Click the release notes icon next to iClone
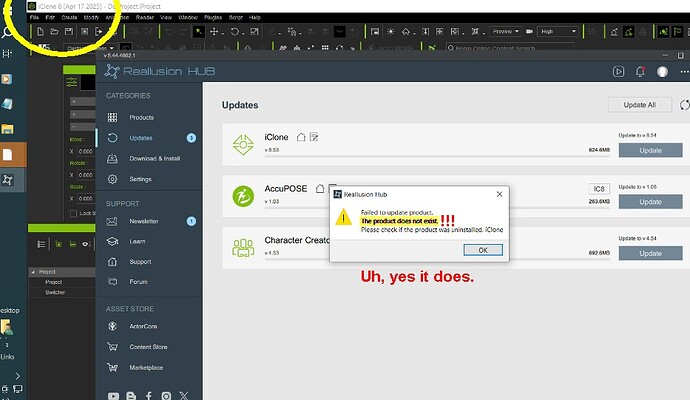690x400 pixels. [314, 137]
